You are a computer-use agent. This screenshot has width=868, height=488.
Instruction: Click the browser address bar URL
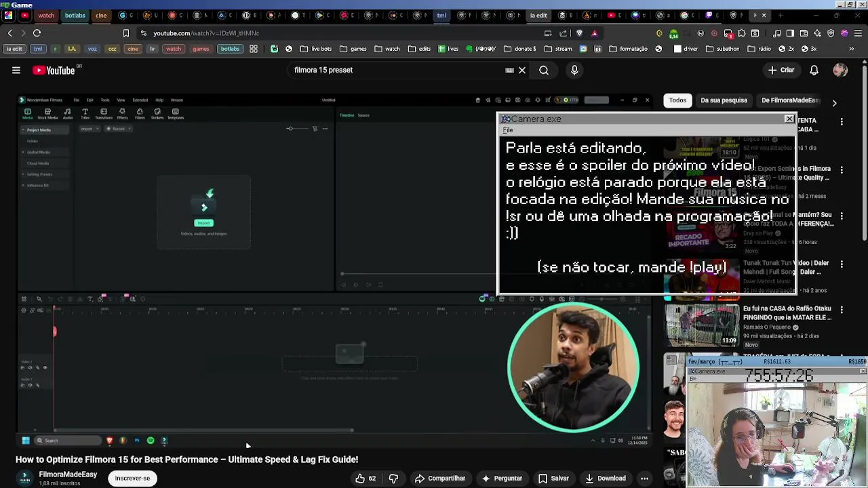(206, 33)
